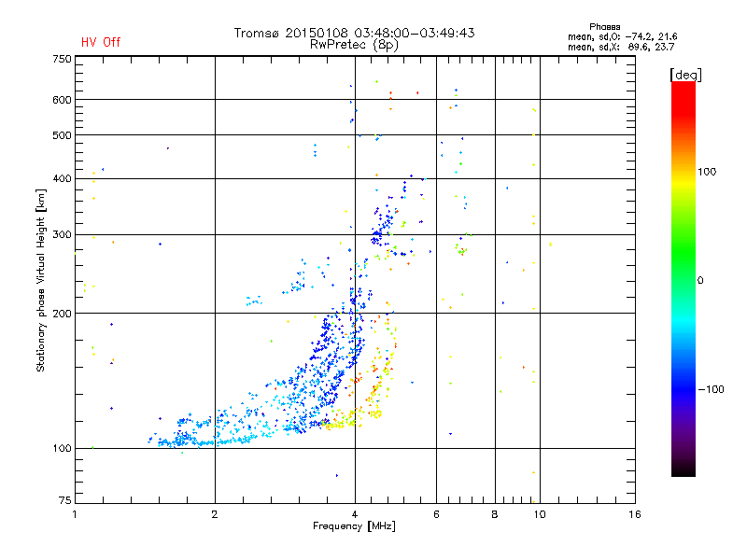Click the x-axis tick label 16
This screenshot has height=560, width=747.
pyautogui.click(x=635, y=514)
